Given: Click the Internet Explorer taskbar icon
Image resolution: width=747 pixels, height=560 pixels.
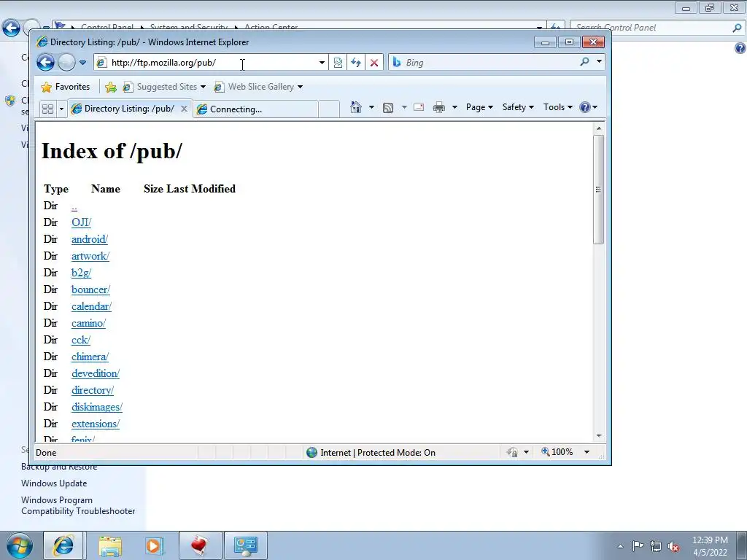Looking at the screenshot, I should [x=63, y=545].
